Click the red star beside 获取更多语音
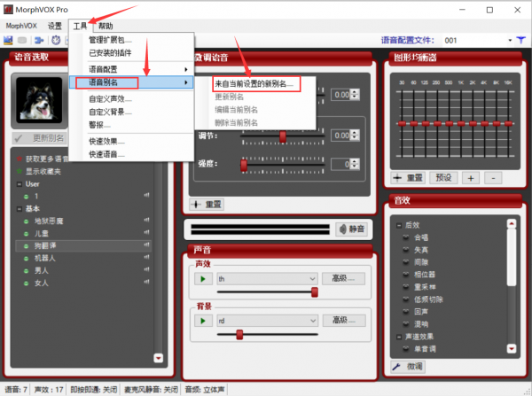Viewport: 532px width, 396px height. pyautogui.click(x=20, y=159)
